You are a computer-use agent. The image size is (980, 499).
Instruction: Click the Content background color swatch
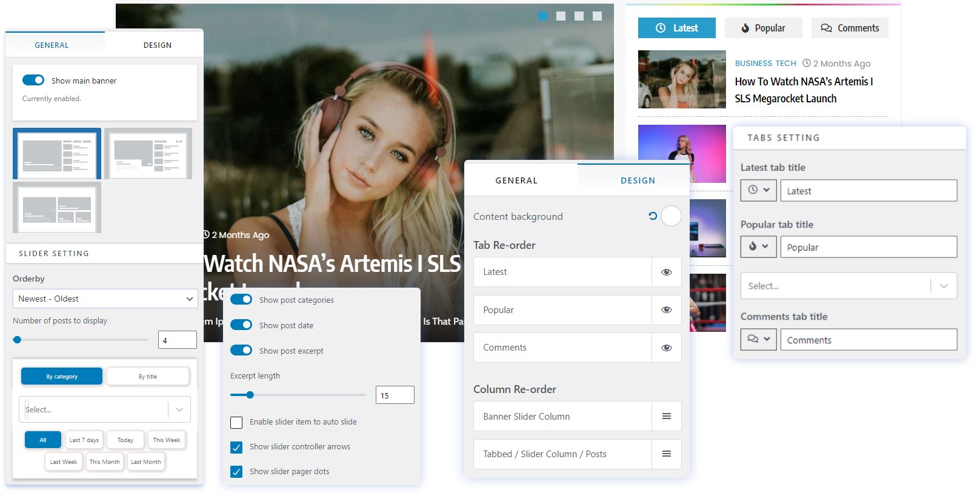[x=671, y=216]
